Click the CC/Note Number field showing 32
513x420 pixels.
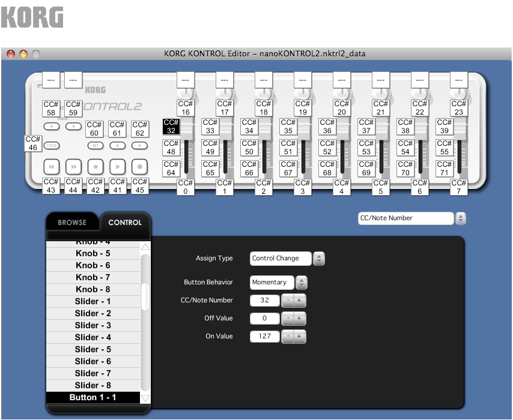pos(265,301)
